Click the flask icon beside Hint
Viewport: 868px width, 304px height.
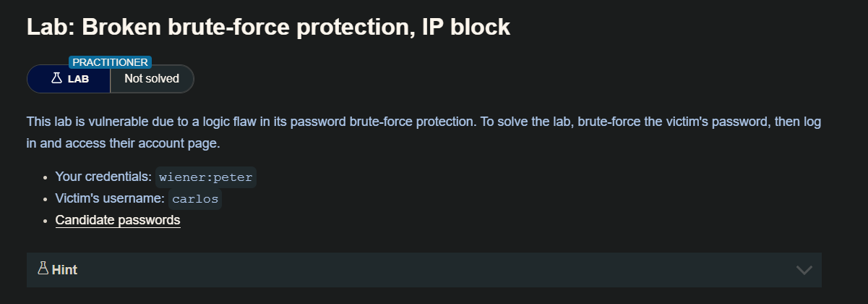tap(43, 269)
